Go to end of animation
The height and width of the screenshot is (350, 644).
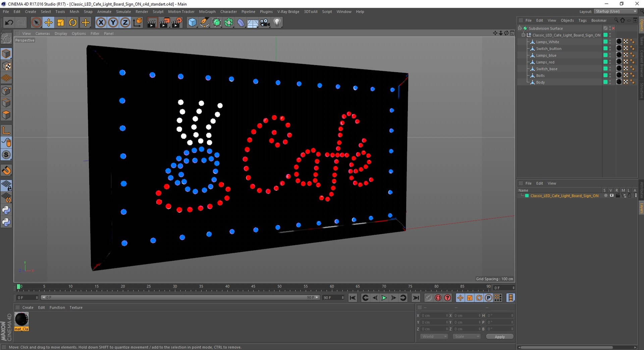coord(416,298)
